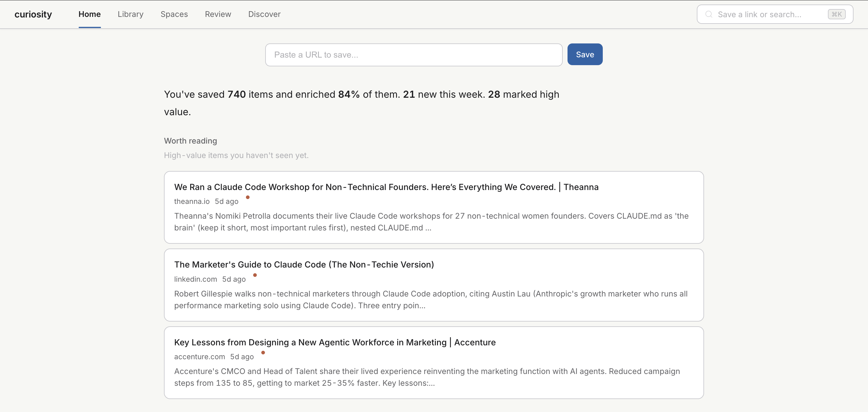The image size is (868, 412).
Task: Open Claude Code Workshop article title
Action: tap(386, 187)
